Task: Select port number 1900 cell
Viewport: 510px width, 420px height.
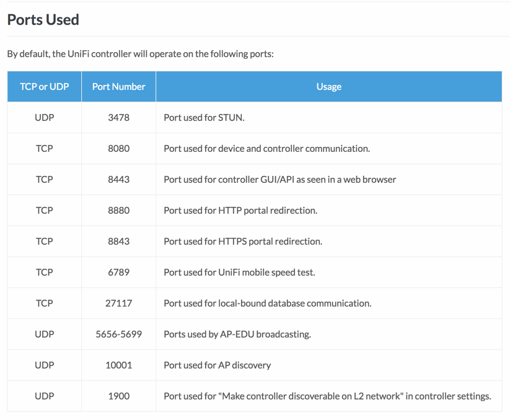Action: (x=119, y=396)
